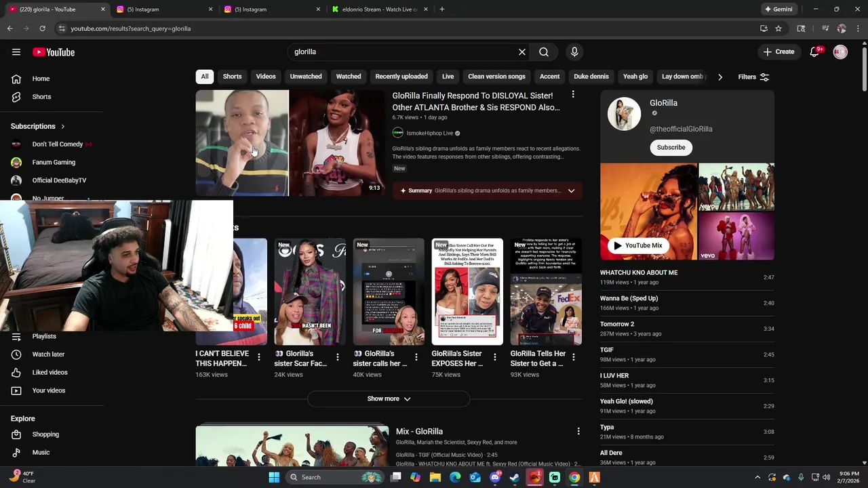Select the All filter chip
Image resolution: width=868 pixels, height=488 pixels.
click(x=205, y=77)
